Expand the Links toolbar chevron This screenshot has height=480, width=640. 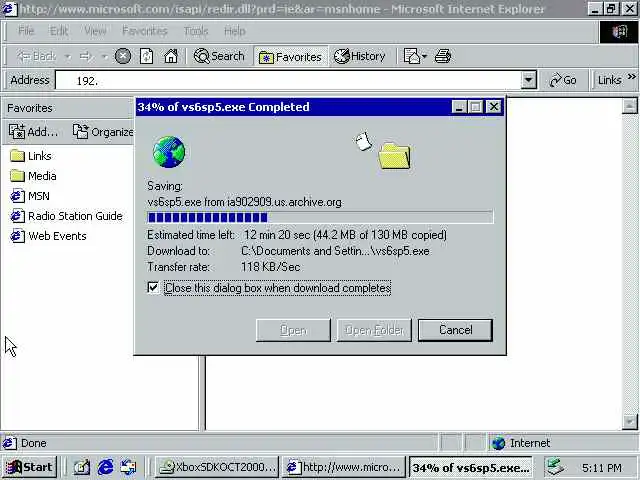(632, 76)
